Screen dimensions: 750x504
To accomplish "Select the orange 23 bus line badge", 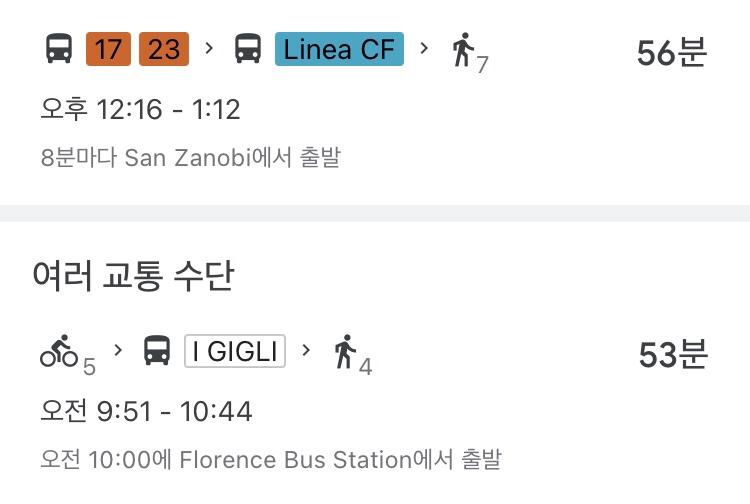I will pos(164,49).
